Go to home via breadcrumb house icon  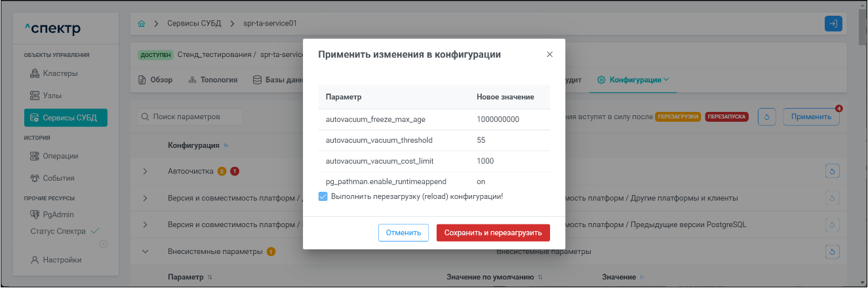142,24
